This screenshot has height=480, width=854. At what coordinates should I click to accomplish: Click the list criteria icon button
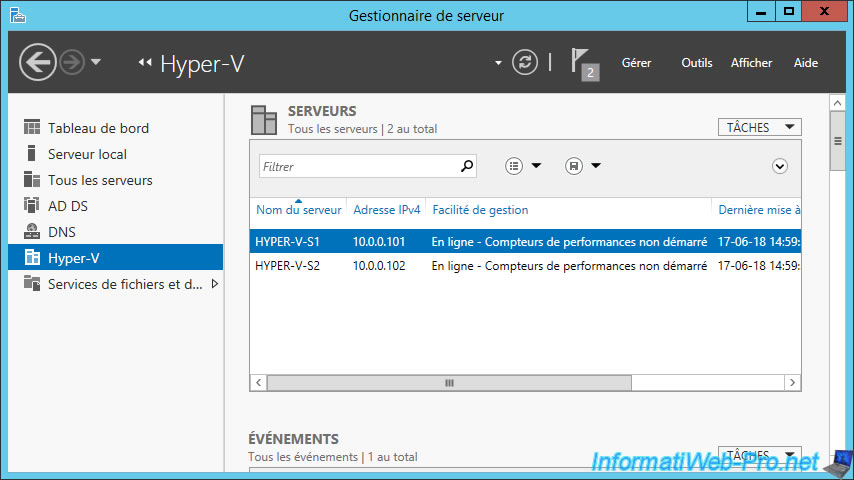(514, 166)
